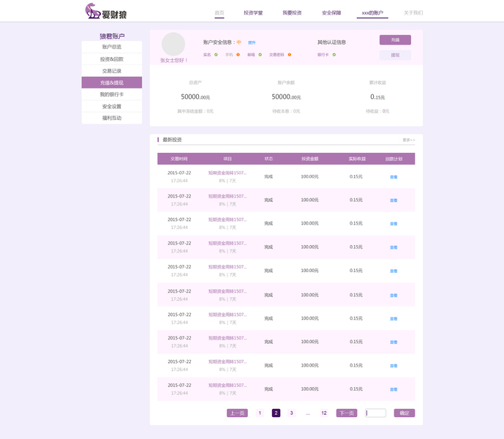
Task: Click the 最新投资 section title
Action: [173, 140]
